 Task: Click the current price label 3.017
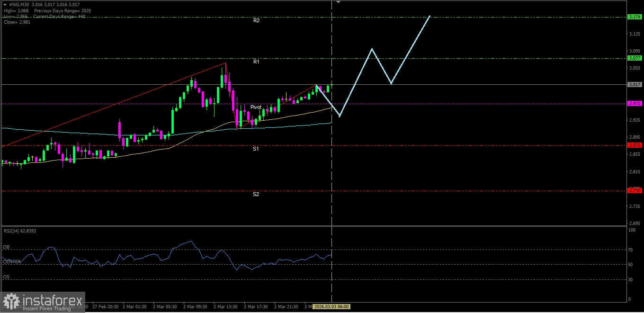click(635, 85)
